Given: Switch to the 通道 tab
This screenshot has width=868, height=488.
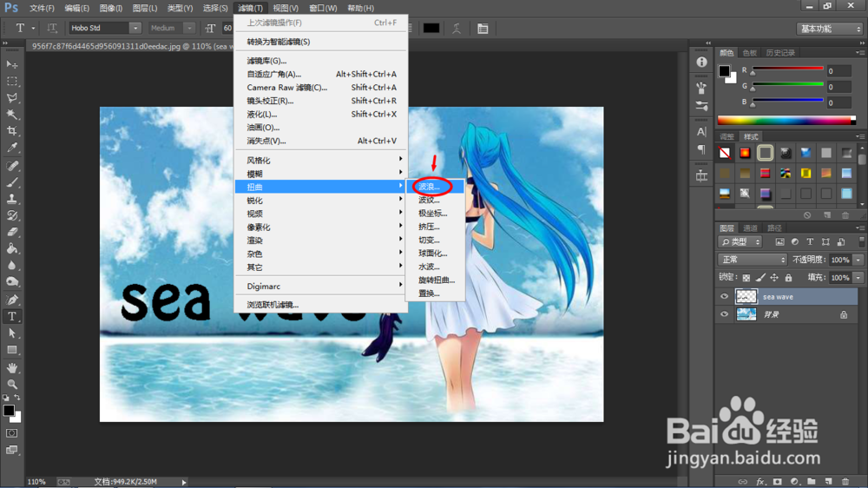Looking at the screenshot, I should pos(750,228).
